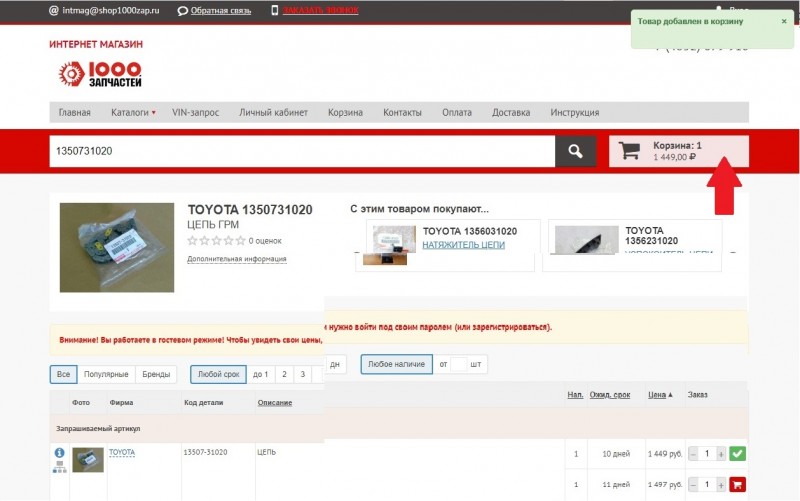800x501 pixels.
Task: Open the Главная menu item
Action: (x=74, y=112)
